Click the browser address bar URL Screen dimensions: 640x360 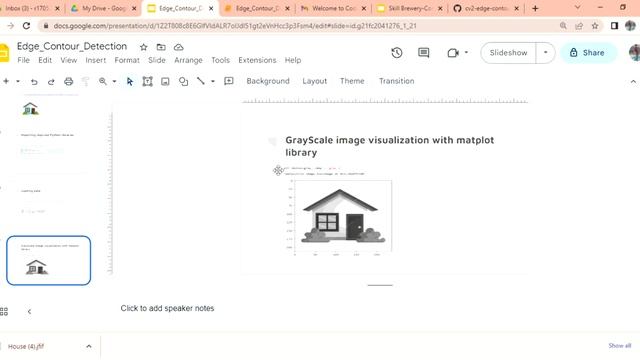point(235,26)
